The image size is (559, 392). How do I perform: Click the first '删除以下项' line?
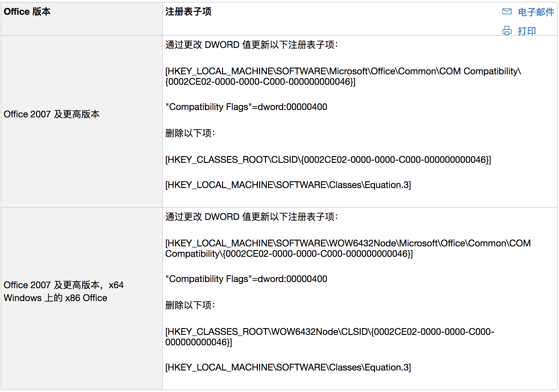click(190, 133)
